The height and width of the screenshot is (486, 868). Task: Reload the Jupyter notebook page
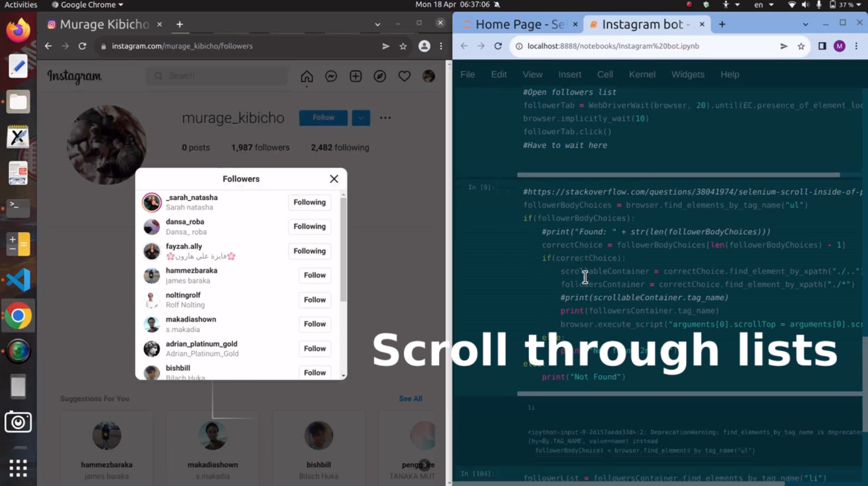(x=498, y=46)
